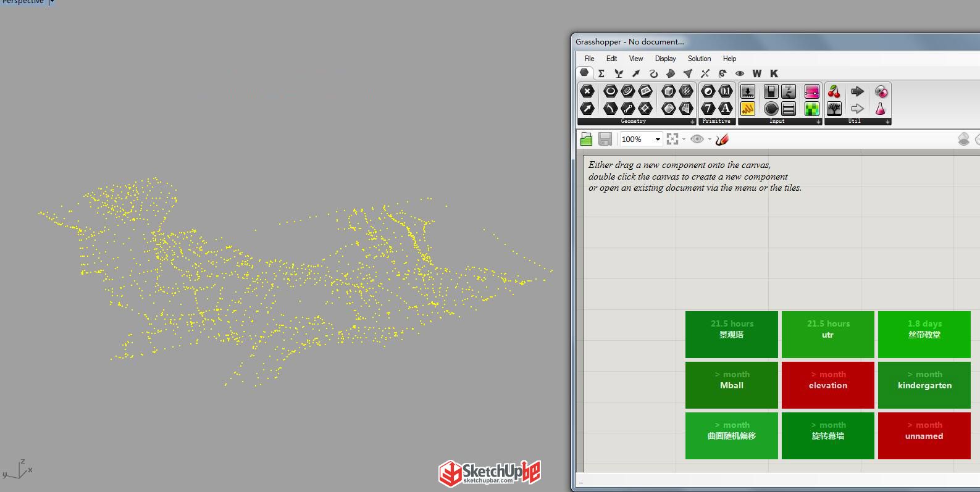
Task: Select the white arrow Jump util icon
Action: [x=857, y=109]
